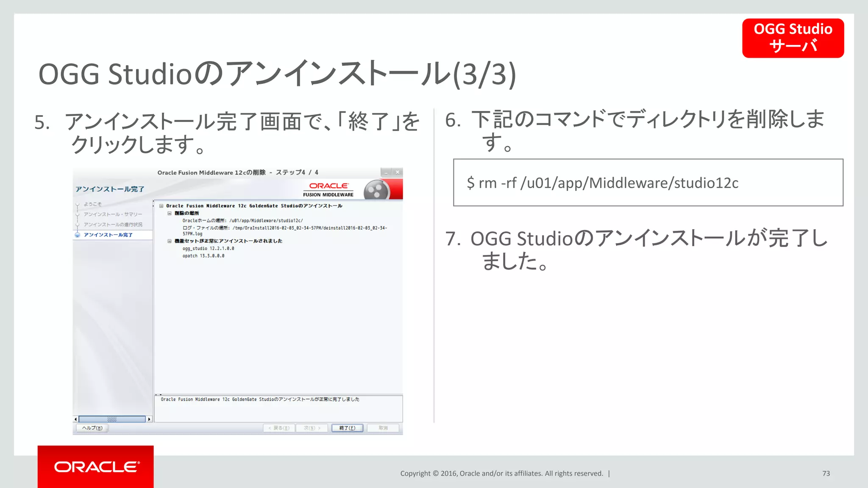Click the red OGG Studio サーバ badge

point(793,38)
